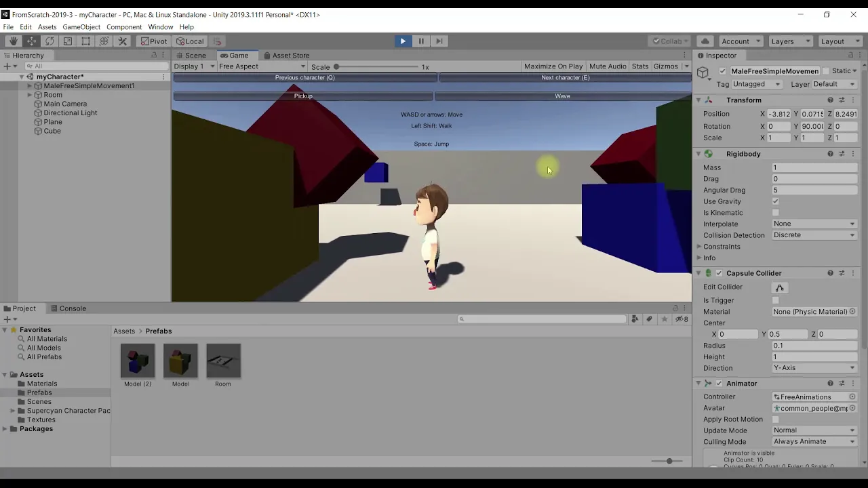Open Display 1 dropdown
Viewport: 868px width, 488px height.
pyautogui.click(x=194, y=66)
